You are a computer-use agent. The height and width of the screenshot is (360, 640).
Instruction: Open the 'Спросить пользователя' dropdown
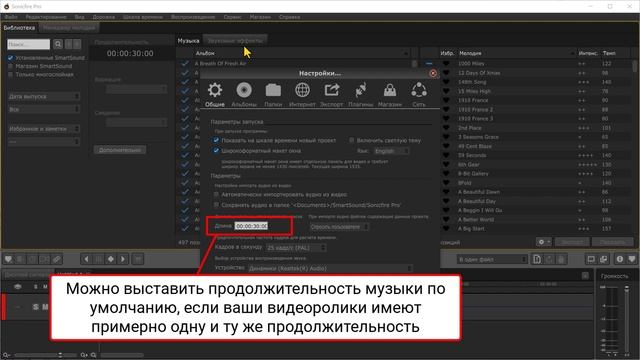pyautogui.click(x=339, y=227)
